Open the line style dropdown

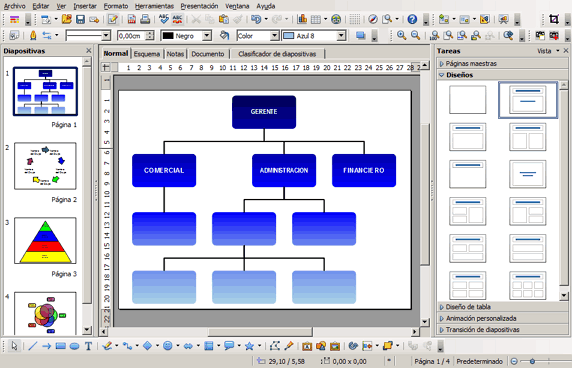click(106, 36)
